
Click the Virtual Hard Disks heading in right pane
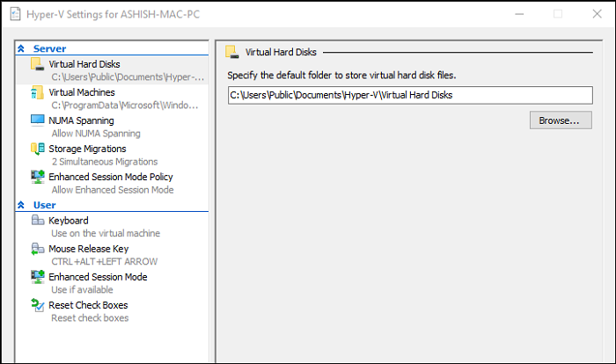click(x=281, y=52)
